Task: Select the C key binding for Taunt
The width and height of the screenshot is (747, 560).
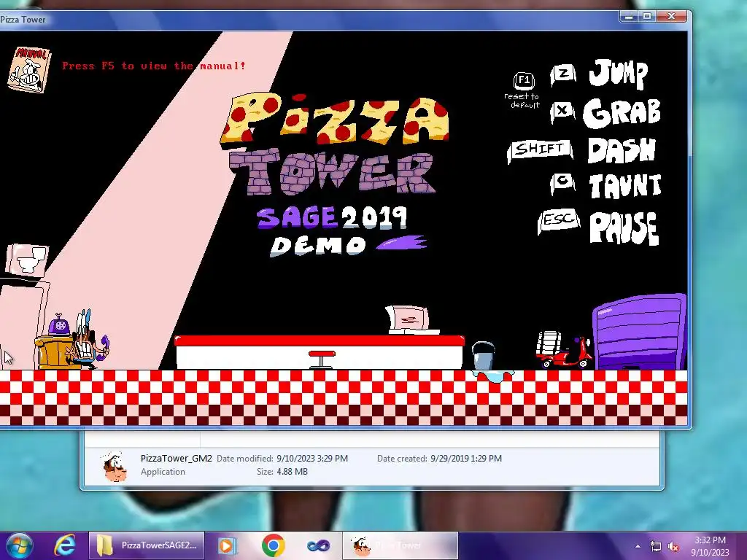Action: [x=562, y=182]
